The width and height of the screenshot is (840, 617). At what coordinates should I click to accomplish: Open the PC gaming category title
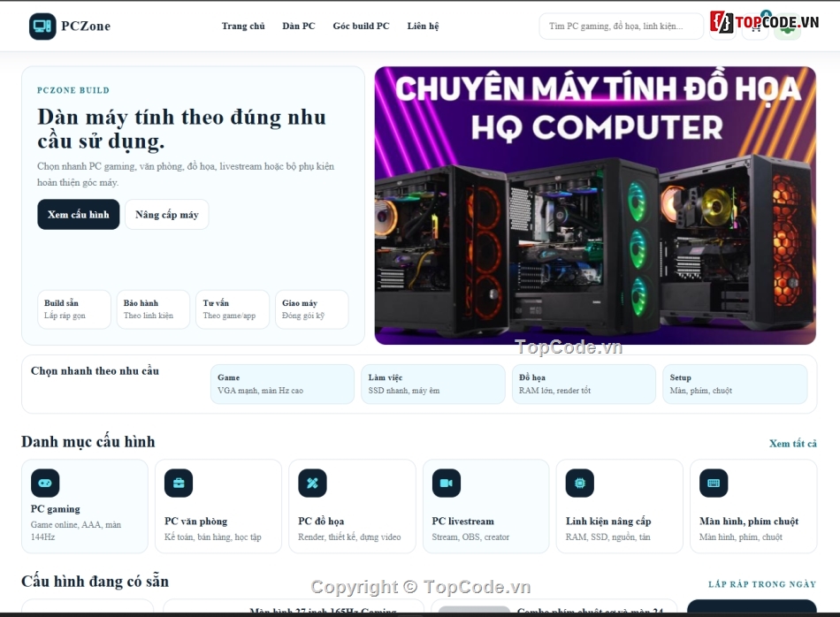pyautogui.click(x=55, y=509)
